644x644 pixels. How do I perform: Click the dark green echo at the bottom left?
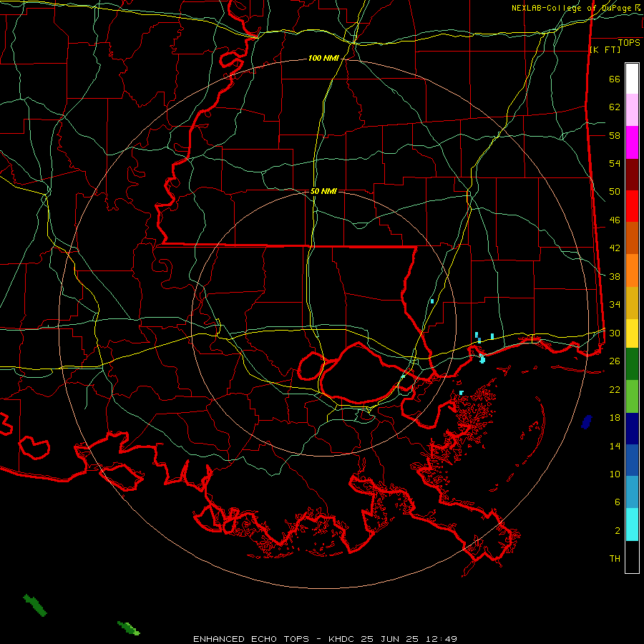coord(35,605)
